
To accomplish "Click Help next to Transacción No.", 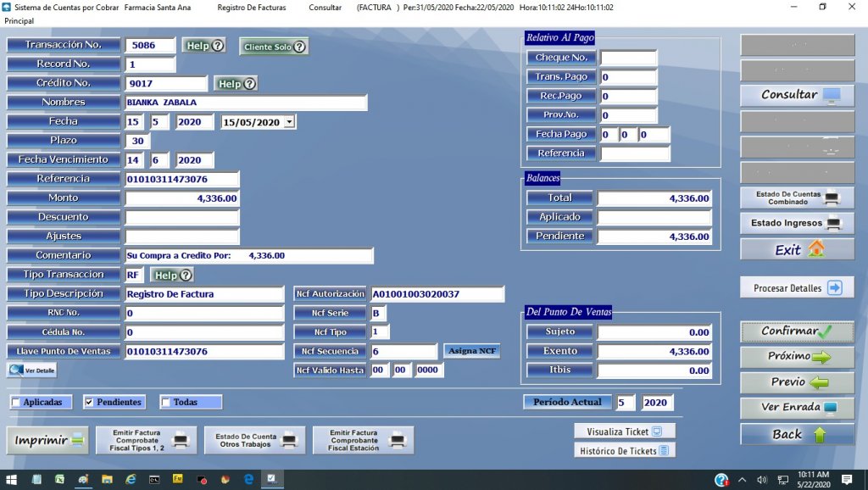I will (205, 46).
